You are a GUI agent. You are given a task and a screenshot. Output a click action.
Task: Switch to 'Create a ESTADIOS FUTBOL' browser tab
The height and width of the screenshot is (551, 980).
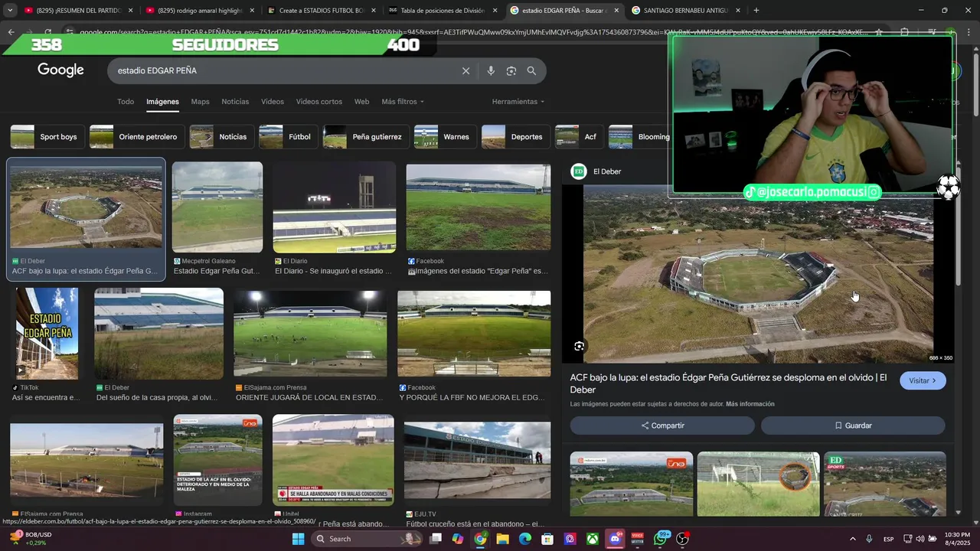pyautogui.click(x=321, y=11)
